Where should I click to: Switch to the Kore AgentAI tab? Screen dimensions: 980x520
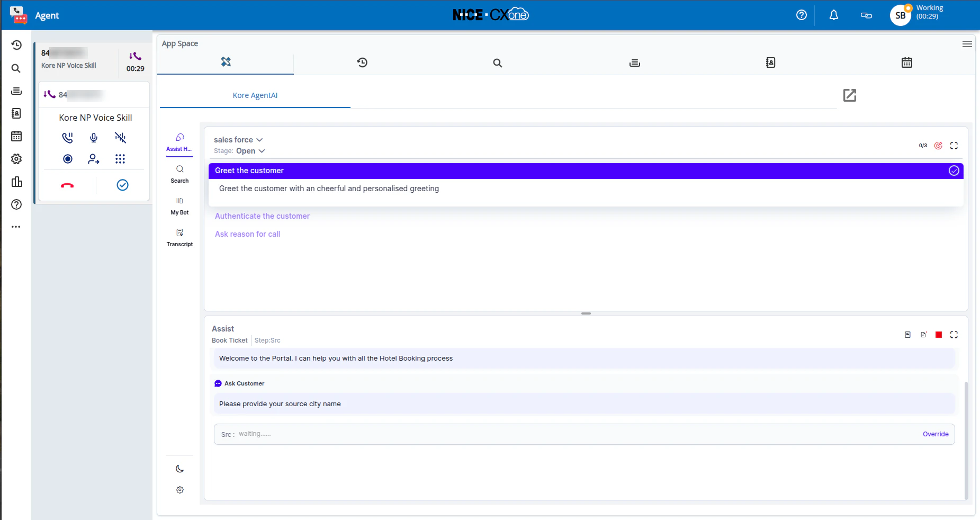point(255,95)
